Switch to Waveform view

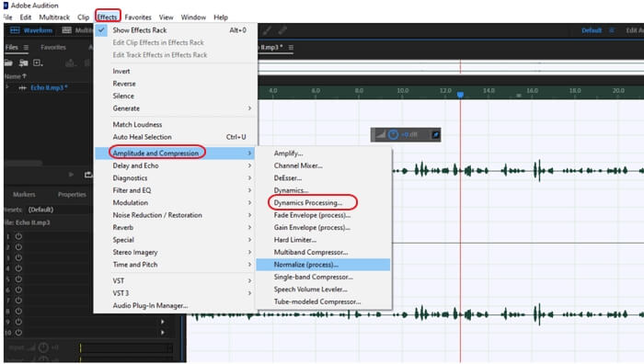(x=31, y=30)
